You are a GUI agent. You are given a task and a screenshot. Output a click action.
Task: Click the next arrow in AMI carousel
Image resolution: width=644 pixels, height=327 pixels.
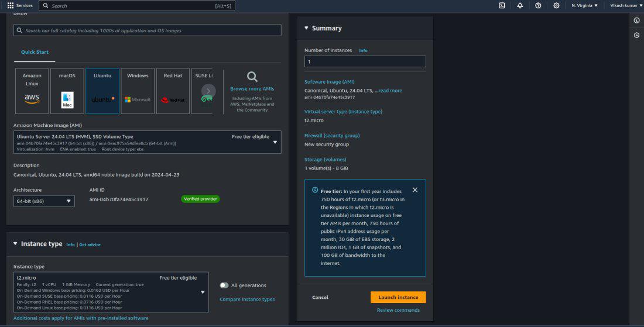click(208, 91)
